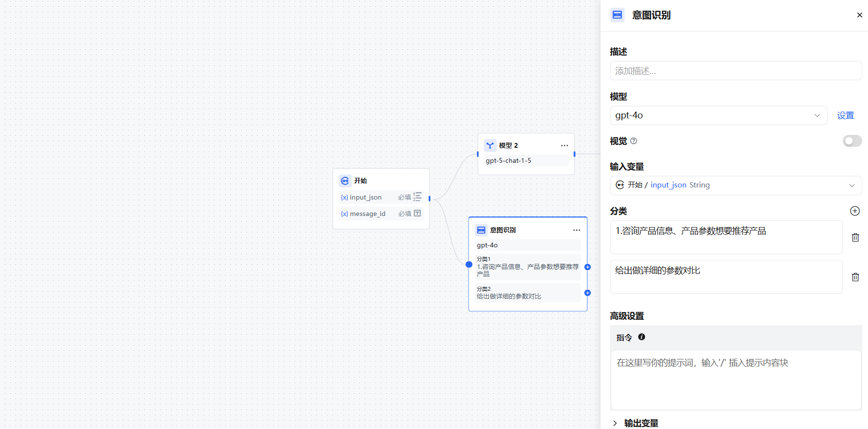Screen dimensions: 868x429
Task: Click the 开始 node title
Action: click(360, 181)
